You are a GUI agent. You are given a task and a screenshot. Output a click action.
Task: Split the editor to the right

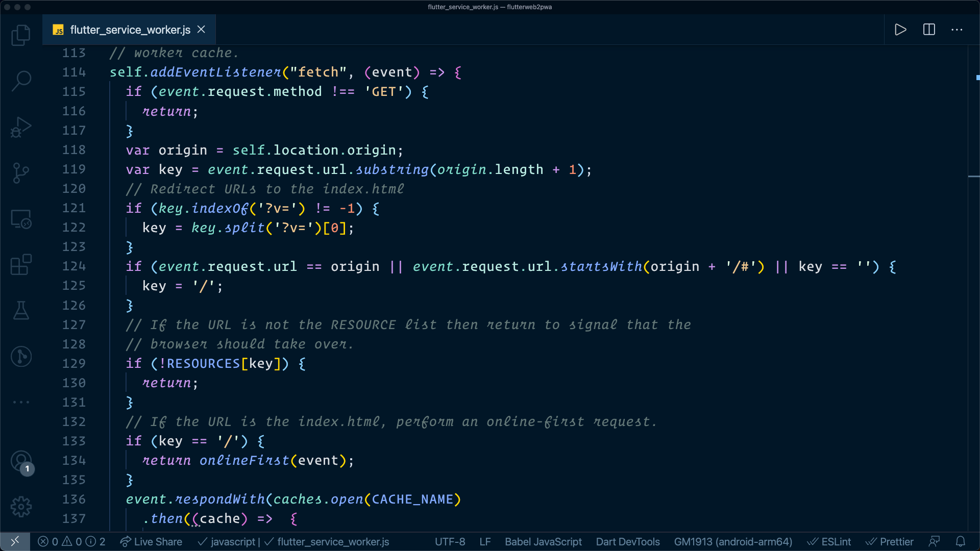pyautogui.click(x=929, y=30)
